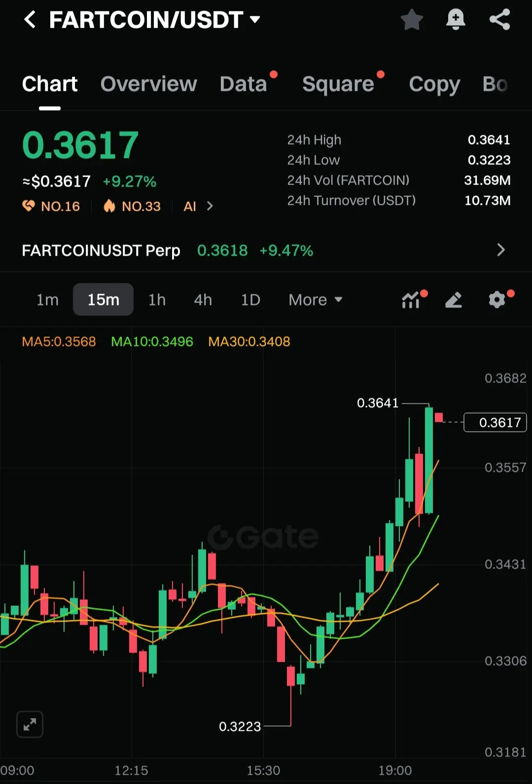Expand chart to fullscreen icon
This screenshot has height=784, width=532.
point(30,724)
